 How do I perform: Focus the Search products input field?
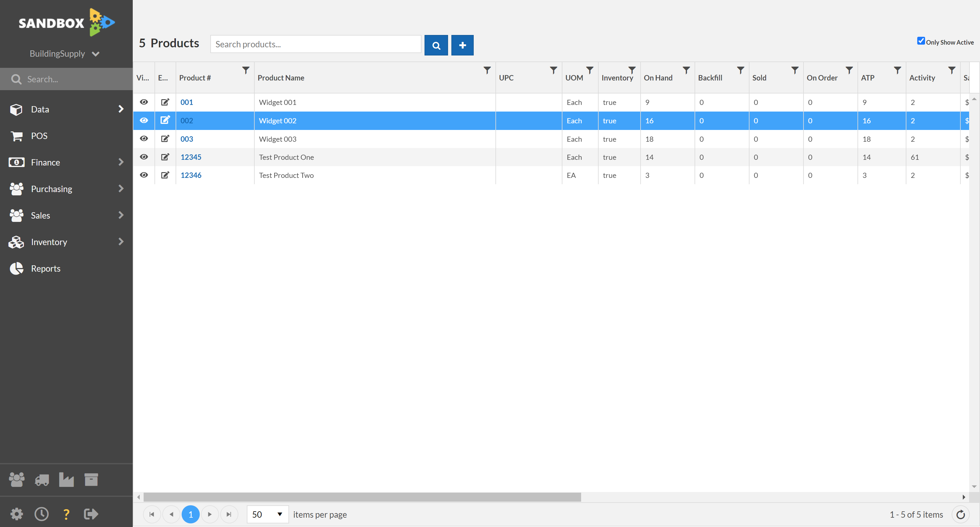click(x=316, y=45)
